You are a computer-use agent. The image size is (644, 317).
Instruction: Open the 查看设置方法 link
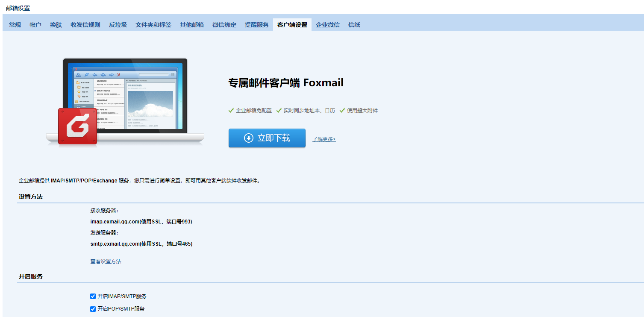pyautogui.click(x=106, y=261)
